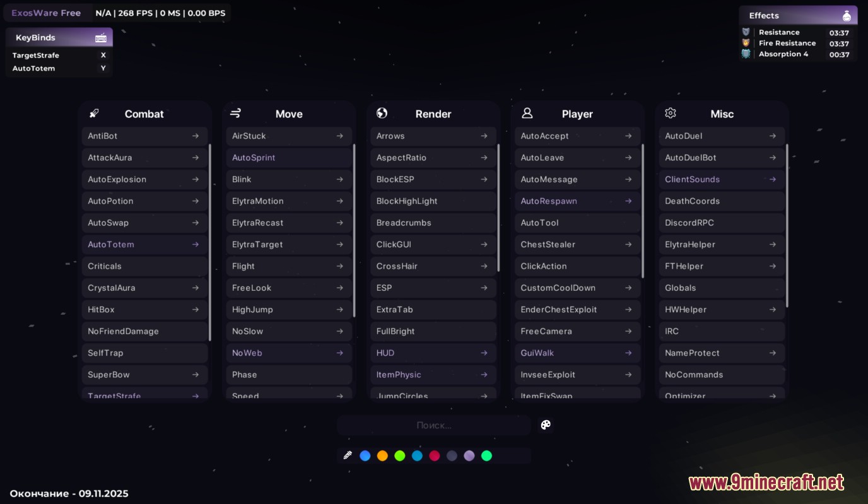Expand AutoTotem settings with its arrow
This screenshot has height=504, width=868.
(x=196, y=244)
